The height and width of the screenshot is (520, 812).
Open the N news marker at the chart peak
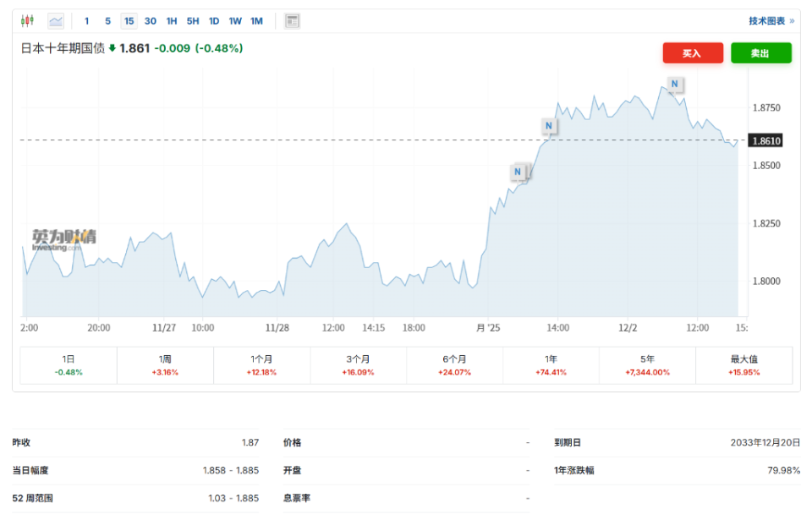(674, 84)
